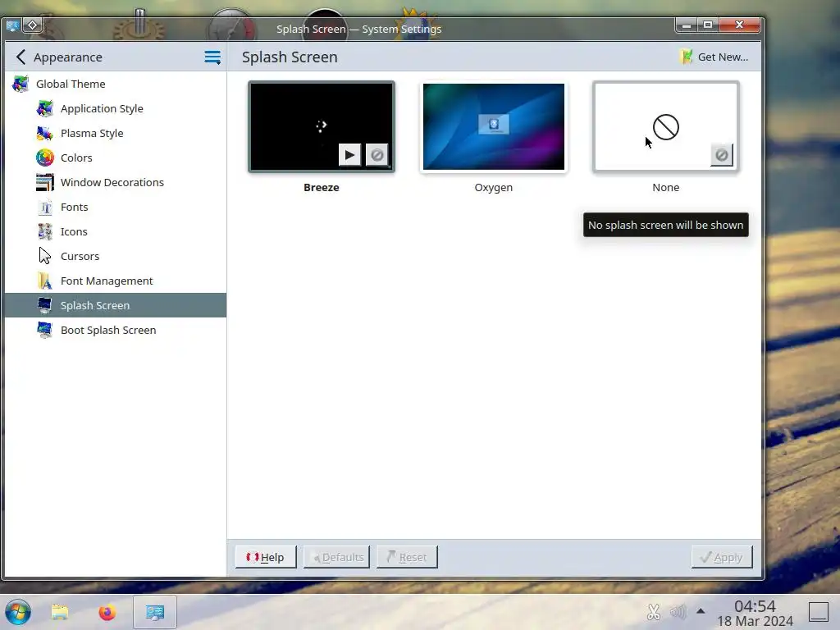Click the System Settings taskbar entry

(155, 612)
